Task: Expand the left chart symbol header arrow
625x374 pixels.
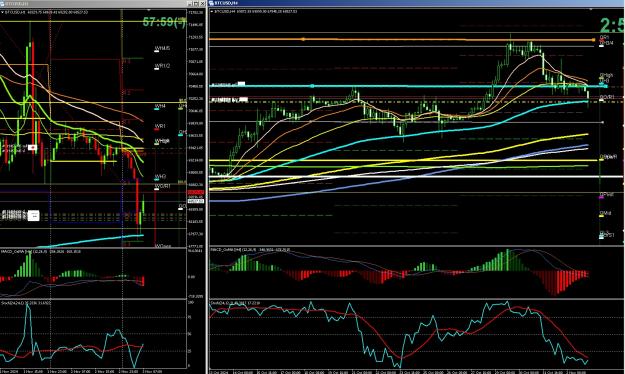Action: click(2, 12)
